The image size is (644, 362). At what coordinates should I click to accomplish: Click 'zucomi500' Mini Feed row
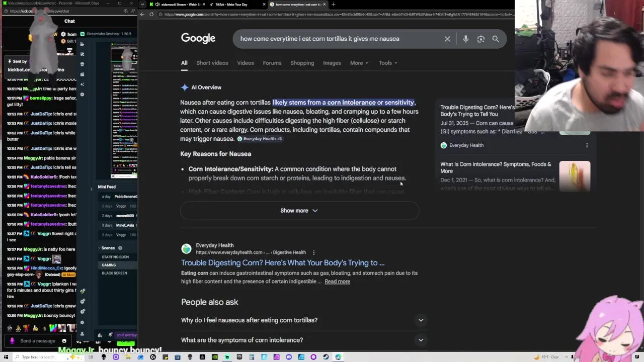[x=119, y=216]
